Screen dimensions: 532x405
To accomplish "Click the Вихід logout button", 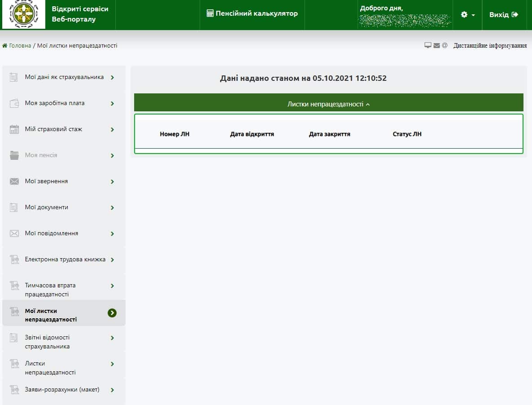I will (x=504, y=15).
